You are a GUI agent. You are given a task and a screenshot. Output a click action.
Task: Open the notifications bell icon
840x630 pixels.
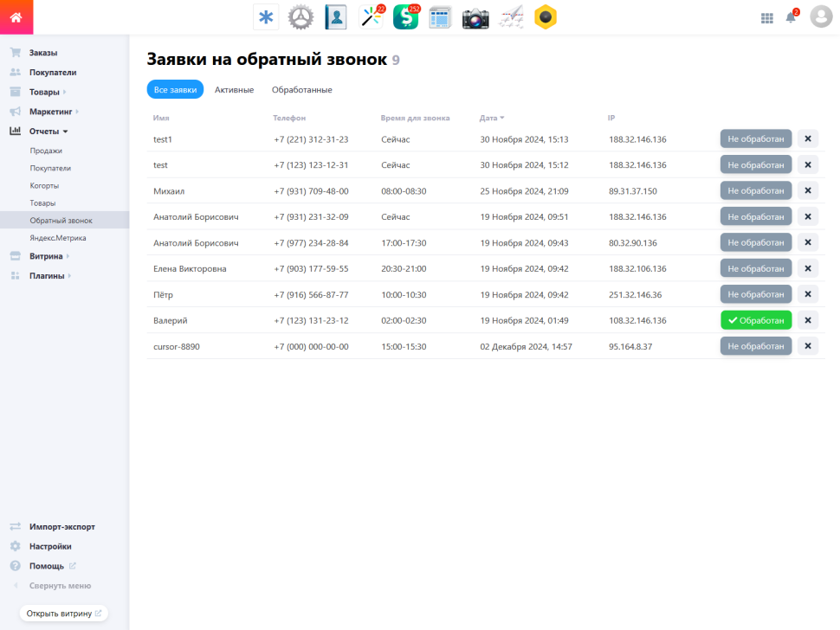tap(791, 17)
